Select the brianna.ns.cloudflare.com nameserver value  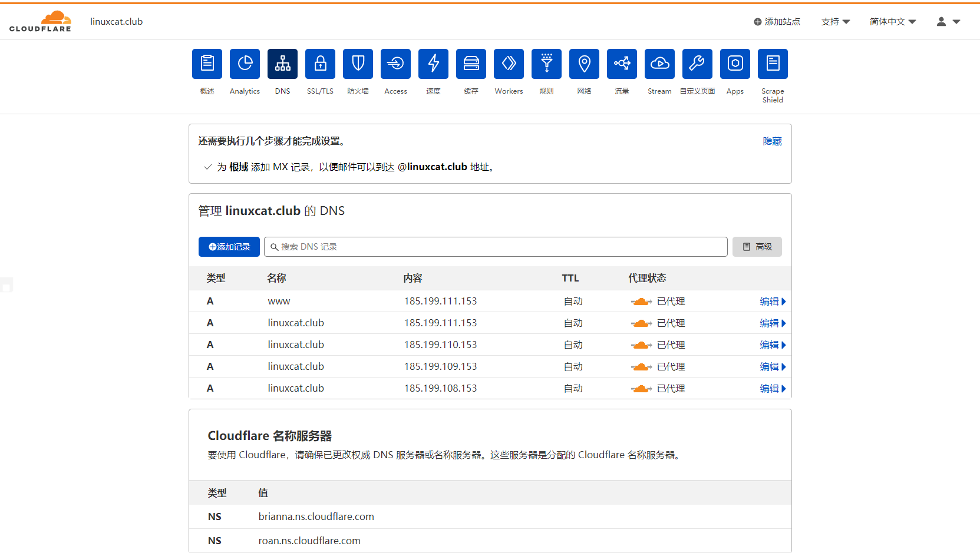click(x=316, y=516)
